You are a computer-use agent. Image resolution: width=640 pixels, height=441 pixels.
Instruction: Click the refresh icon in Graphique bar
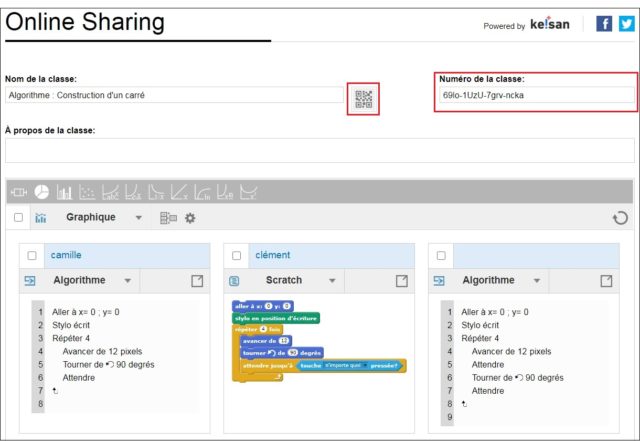(620, 218)
